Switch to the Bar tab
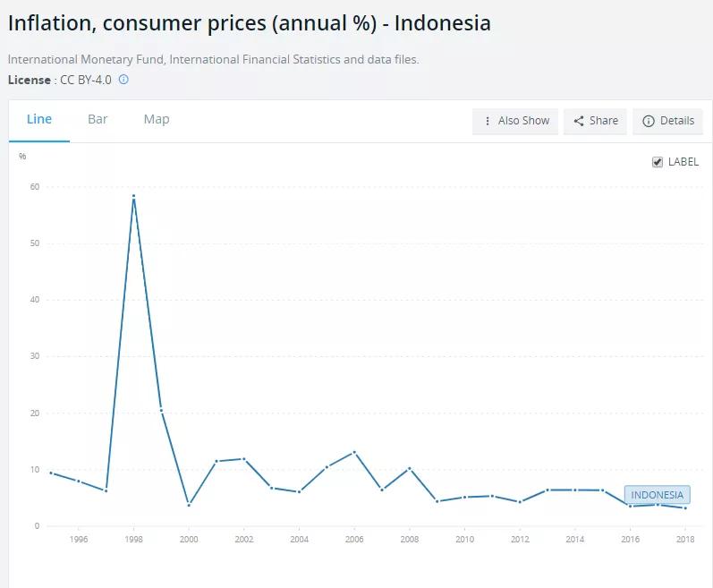The image size is (713, 588). (x=98, y=119)
